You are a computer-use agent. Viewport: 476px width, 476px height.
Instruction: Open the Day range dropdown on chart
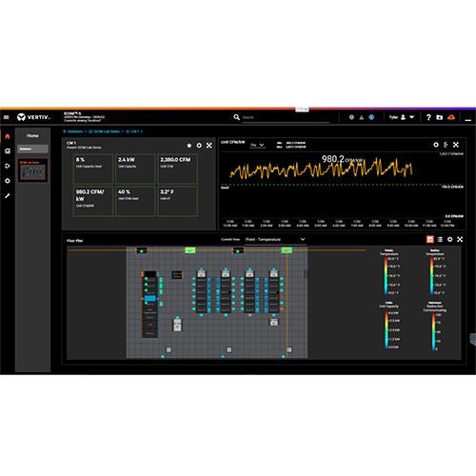(x=257, y=145)
